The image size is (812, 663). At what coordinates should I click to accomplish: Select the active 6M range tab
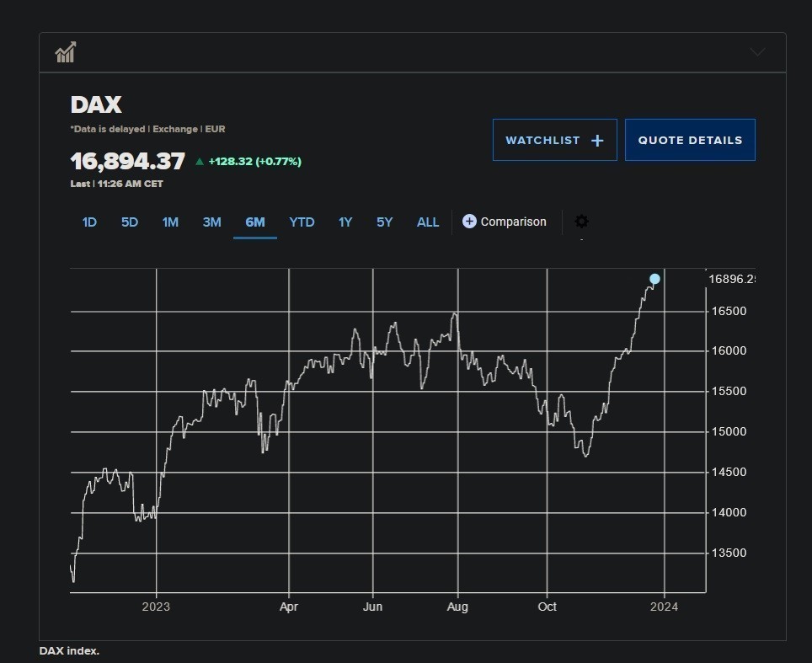(x=254, y=222)
